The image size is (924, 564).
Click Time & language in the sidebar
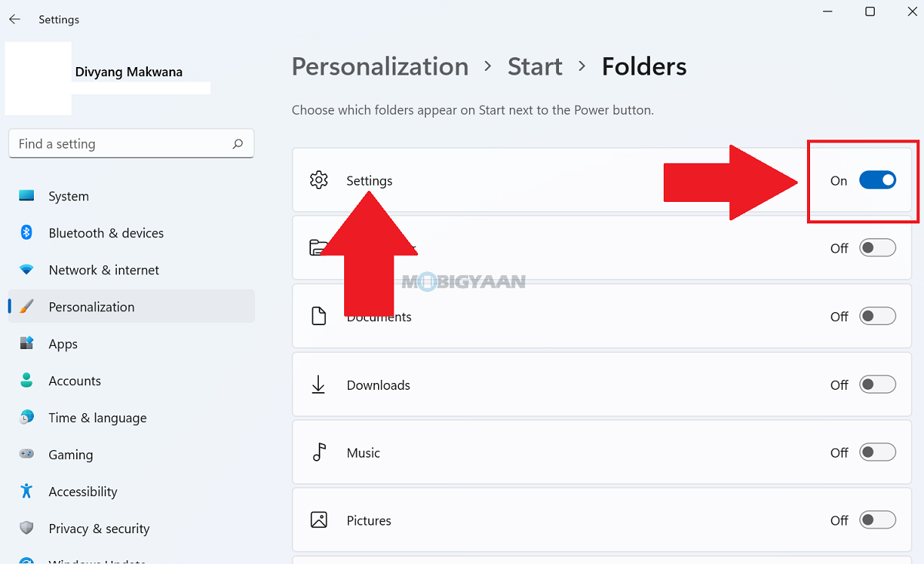pos(98,418)
